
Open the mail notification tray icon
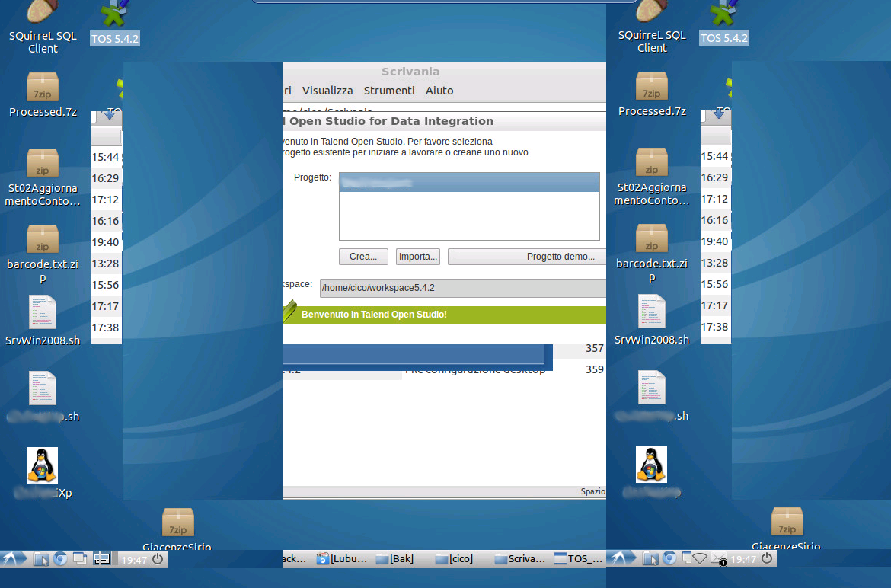point(719,559)
